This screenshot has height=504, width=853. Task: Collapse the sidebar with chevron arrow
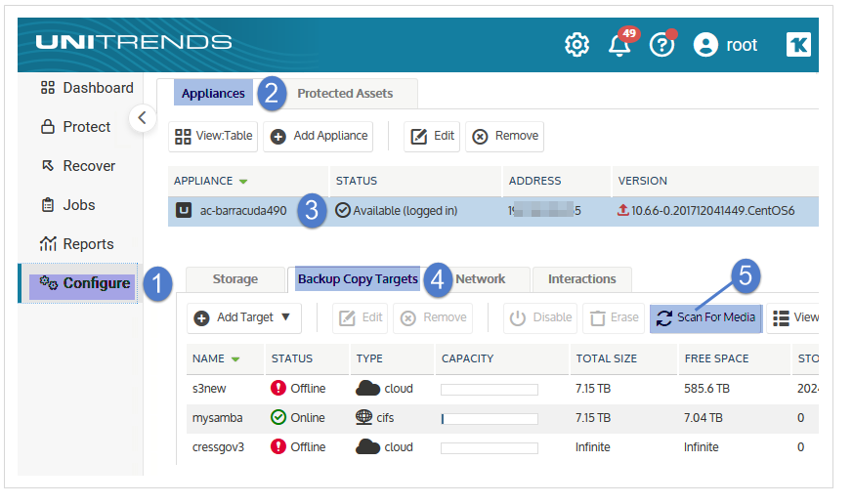(143, 117)
